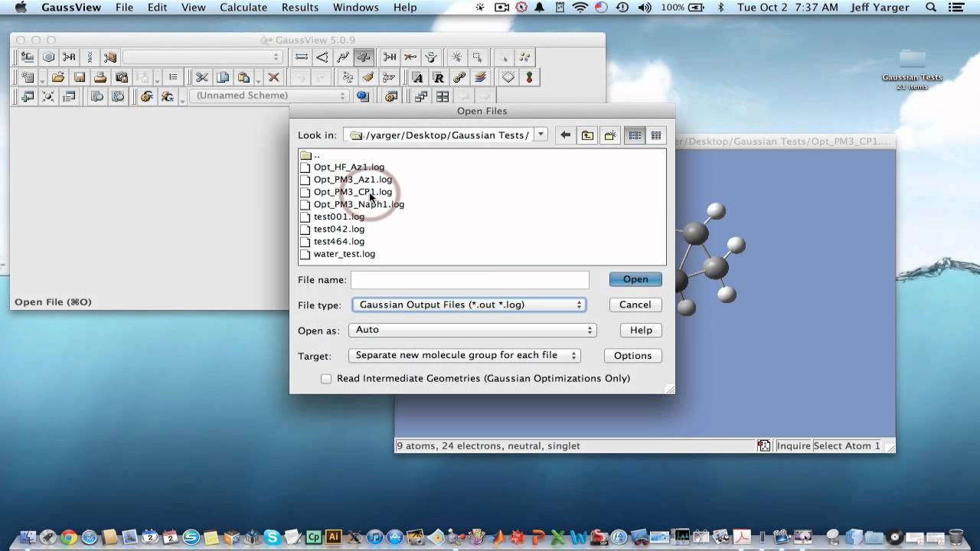Open the Target dropdown
The width and height of the screenshot is (980, 551).
coord(464,355)
